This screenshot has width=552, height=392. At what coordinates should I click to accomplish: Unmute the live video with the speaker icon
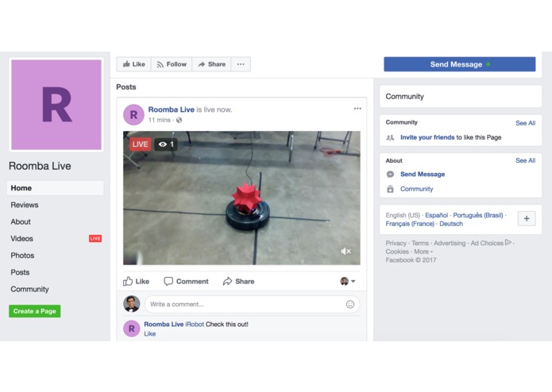(x=345, y=251)
